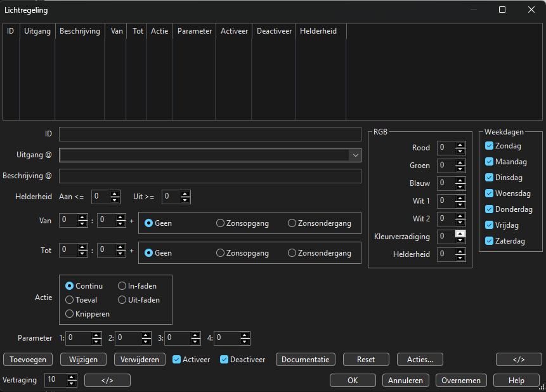Viewport: 546px width, 392px height.
Task: Click the </> button beside Acties
Action: 519,360
